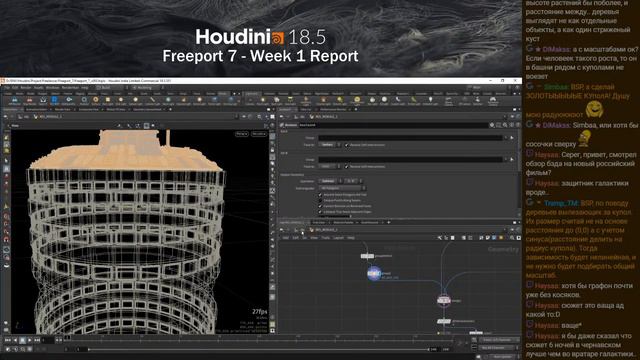The height and width of the screenshot is (360, 640).
Task: Click Set A group selection arrow icon
Action: [512, 138]
